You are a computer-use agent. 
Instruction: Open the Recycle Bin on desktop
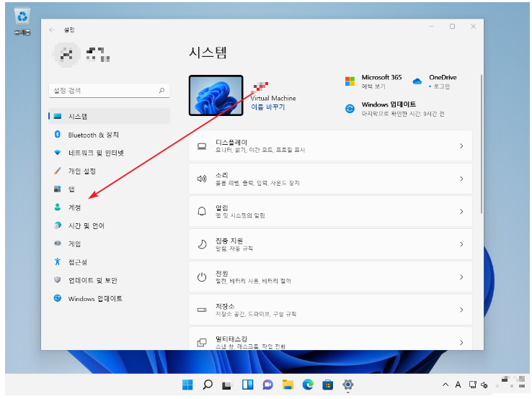click(x=22, y=21)
